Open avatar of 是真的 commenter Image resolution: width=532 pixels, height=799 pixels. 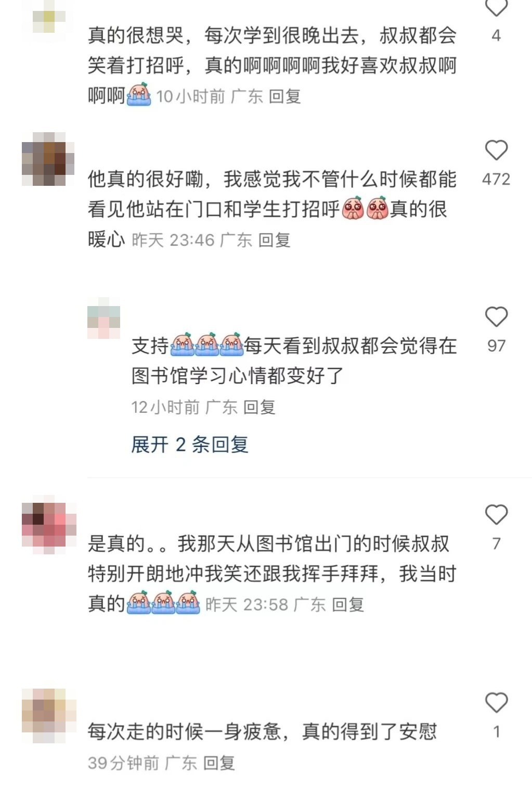48,524
